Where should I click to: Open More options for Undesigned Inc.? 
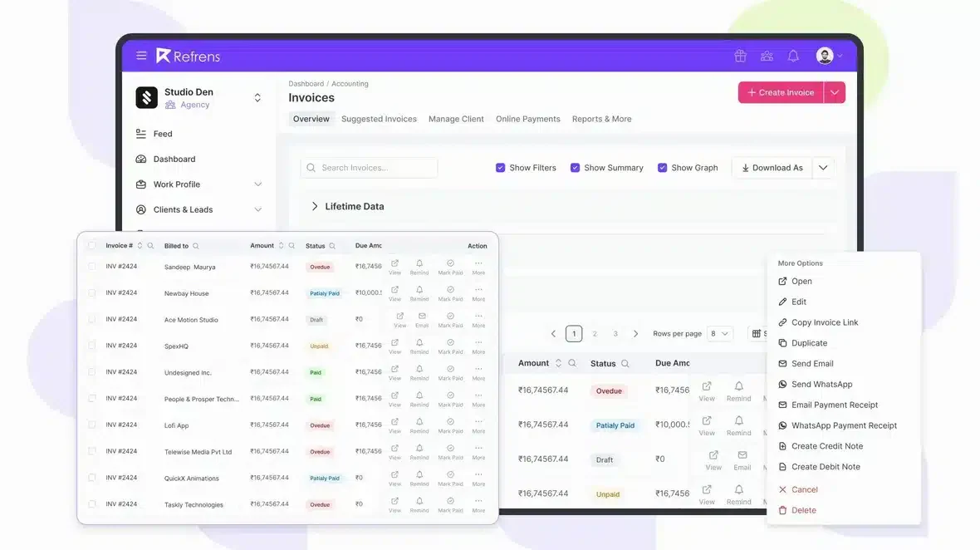point(478,373)
